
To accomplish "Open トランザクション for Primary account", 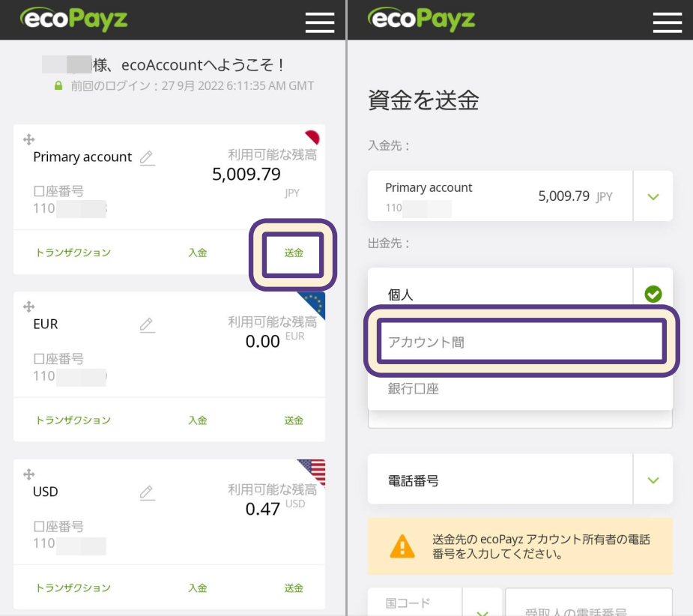I will 73,253.
